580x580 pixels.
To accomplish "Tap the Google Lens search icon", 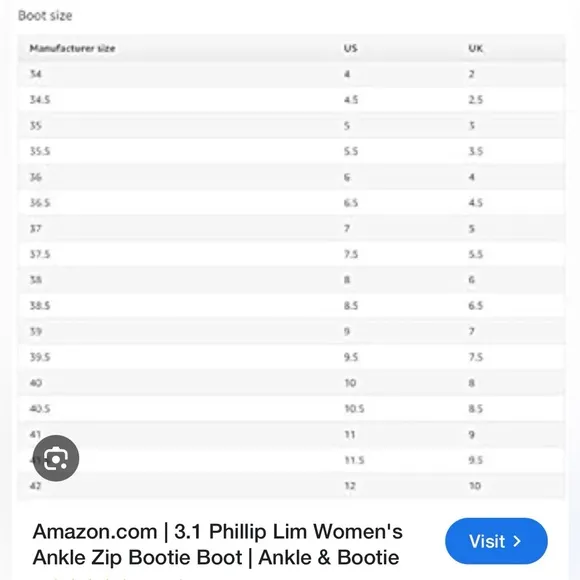I will 56,458.
